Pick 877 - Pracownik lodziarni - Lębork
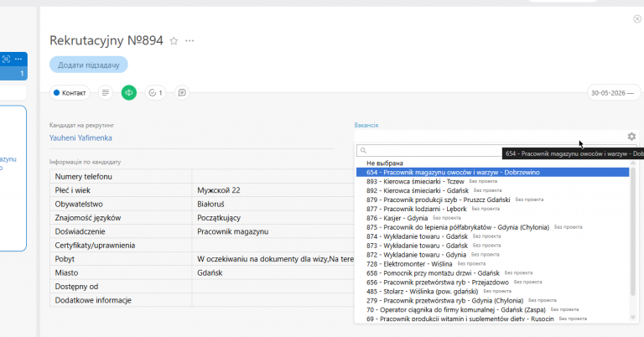 coord(493,209)
